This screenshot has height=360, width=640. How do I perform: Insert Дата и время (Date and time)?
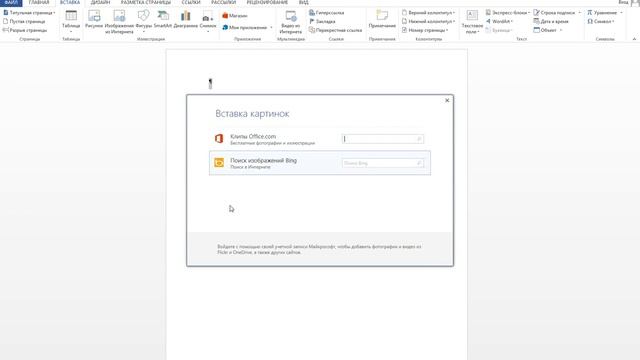(x=551, y=21)
